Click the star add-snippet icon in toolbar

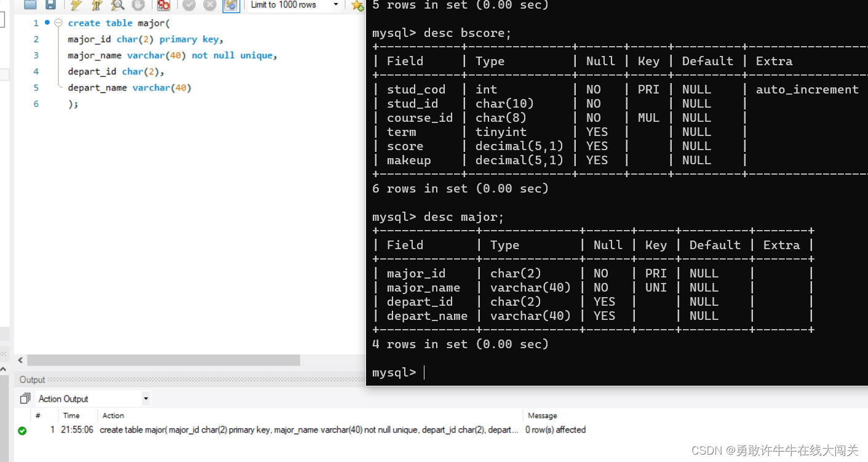click(x=357, y=6)
